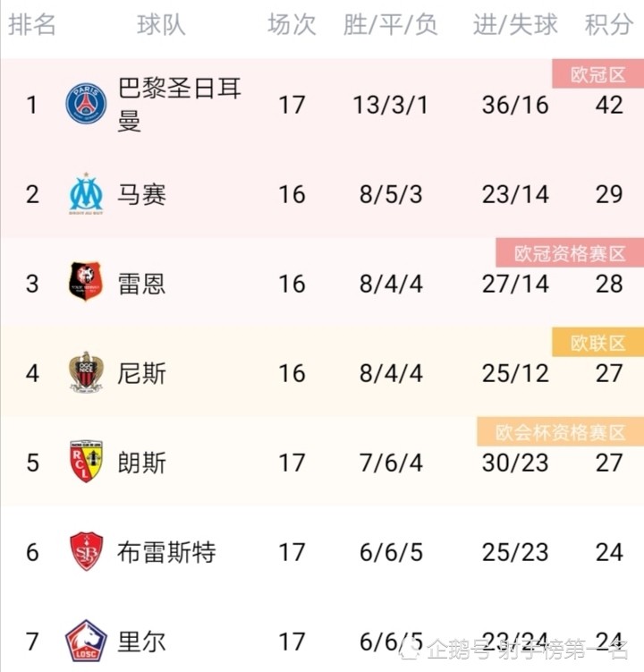Select the 马赛 row points value 29
644x672 pixels.
click(609, 194)
